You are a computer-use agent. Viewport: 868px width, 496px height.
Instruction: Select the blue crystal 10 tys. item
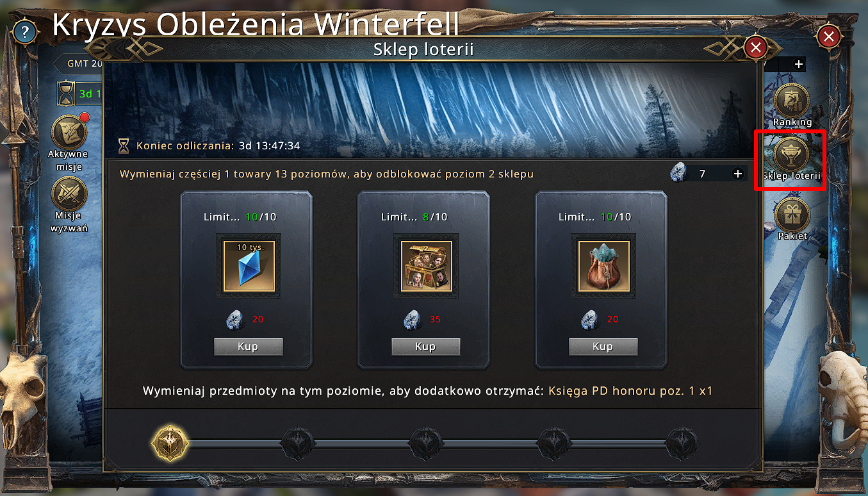[x=248, y=266]
